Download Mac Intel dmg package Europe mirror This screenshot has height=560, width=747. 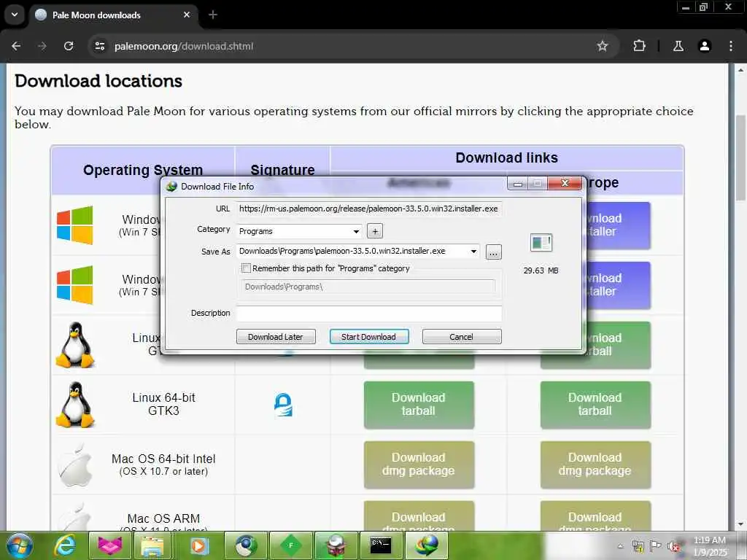(595, 464)
